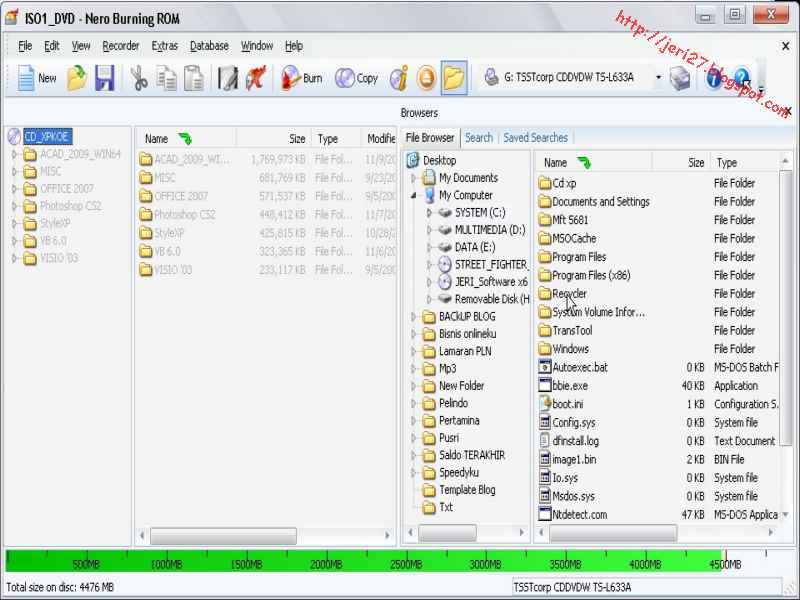Image resolution: width=800 pixels, height=600 pixels.
Task: Click the red tools icon next to Burn
Action: click(256, 79)
